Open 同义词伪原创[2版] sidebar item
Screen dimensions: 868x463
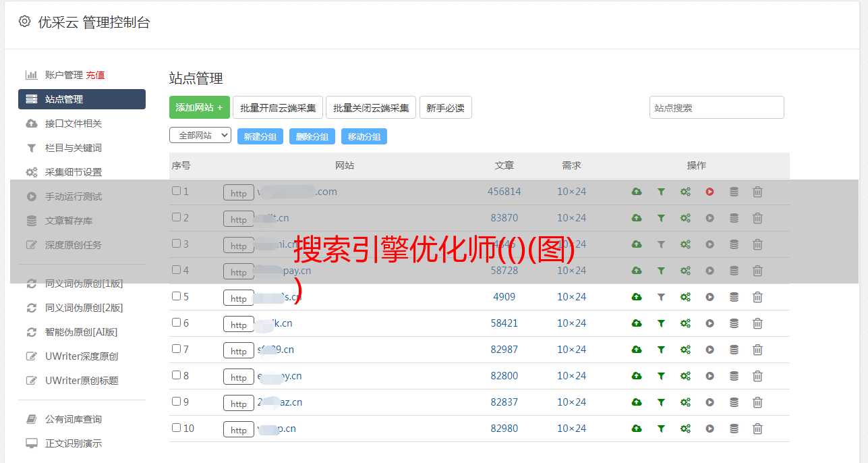coord(84,308)
